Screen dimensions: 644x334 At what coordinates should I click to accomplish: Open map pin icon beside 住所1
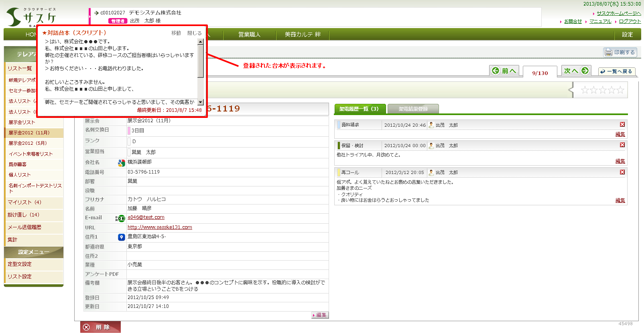point(122,237)
